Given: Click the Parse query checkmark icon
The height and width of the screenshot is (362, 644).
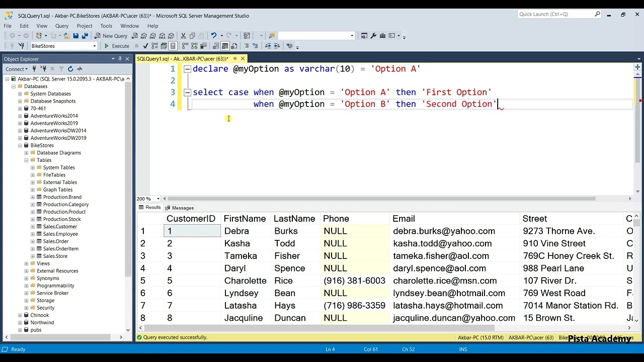Looking at the screenshot, I should pyautogui.click(x=145, y=46).
